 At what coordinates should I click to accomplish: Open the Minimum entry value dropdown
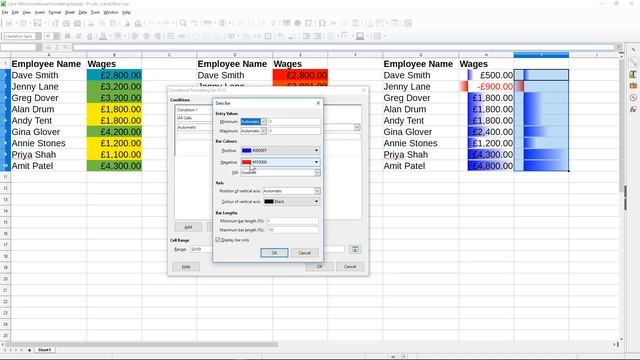[263, 122]
